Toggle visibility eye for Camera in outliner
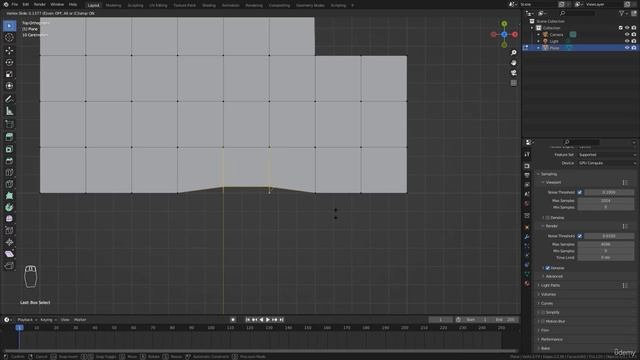This screenshot has width=640, height=360. (627, 35)
